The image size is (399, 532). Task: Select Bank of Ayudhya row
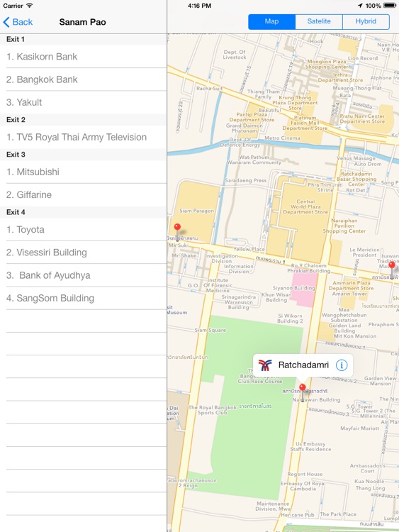point(84,275)
